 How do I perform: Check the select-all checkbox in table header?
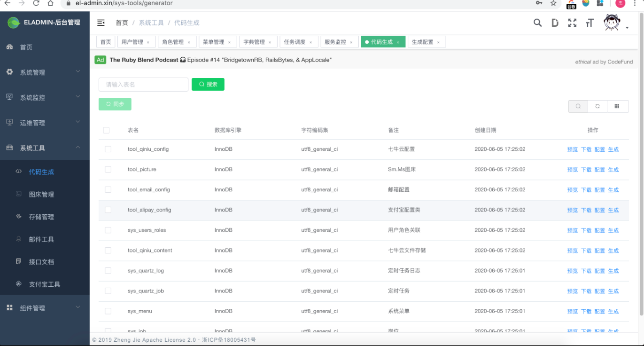106,130
